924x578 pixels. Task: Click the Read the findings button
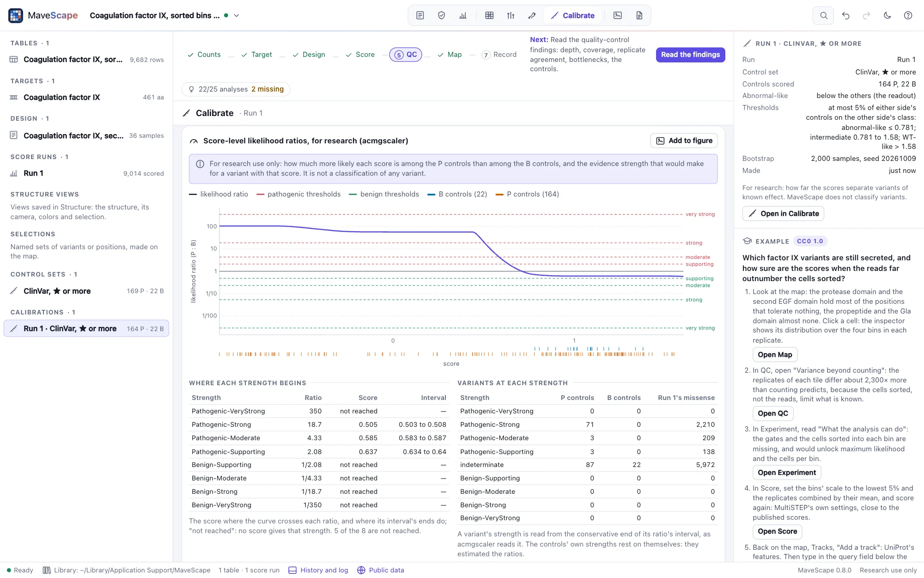pyautogui.click(x=690, y=55)
